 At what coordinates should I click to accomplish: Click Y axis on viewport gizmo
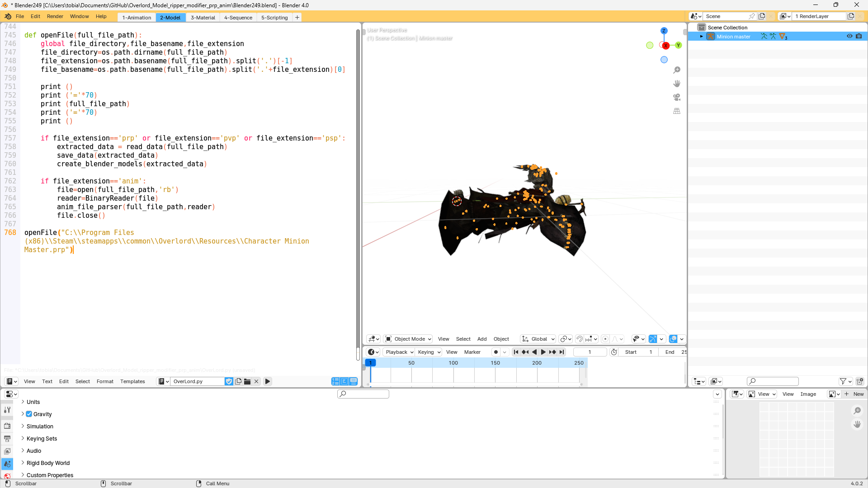pyautogui.click(x=679, y=45)
